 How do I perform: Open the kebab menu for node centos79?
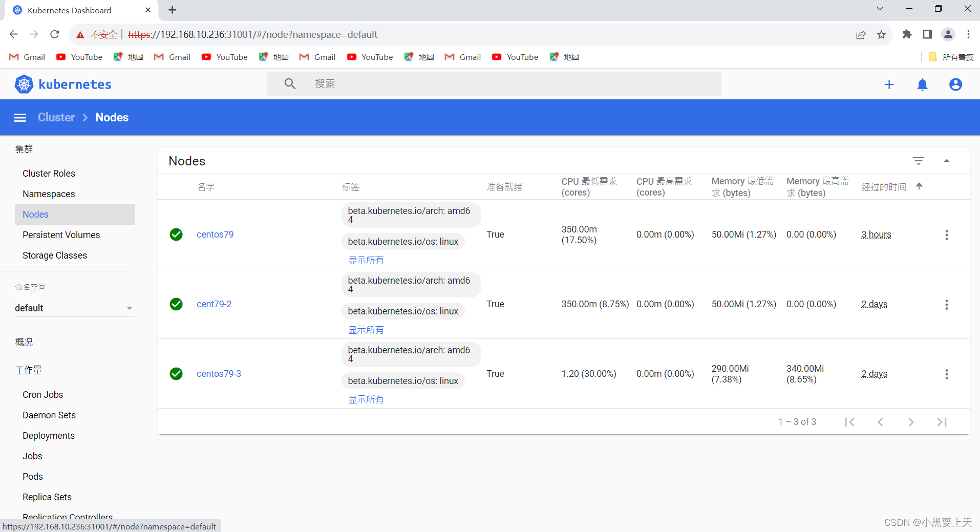pos(946,235)
